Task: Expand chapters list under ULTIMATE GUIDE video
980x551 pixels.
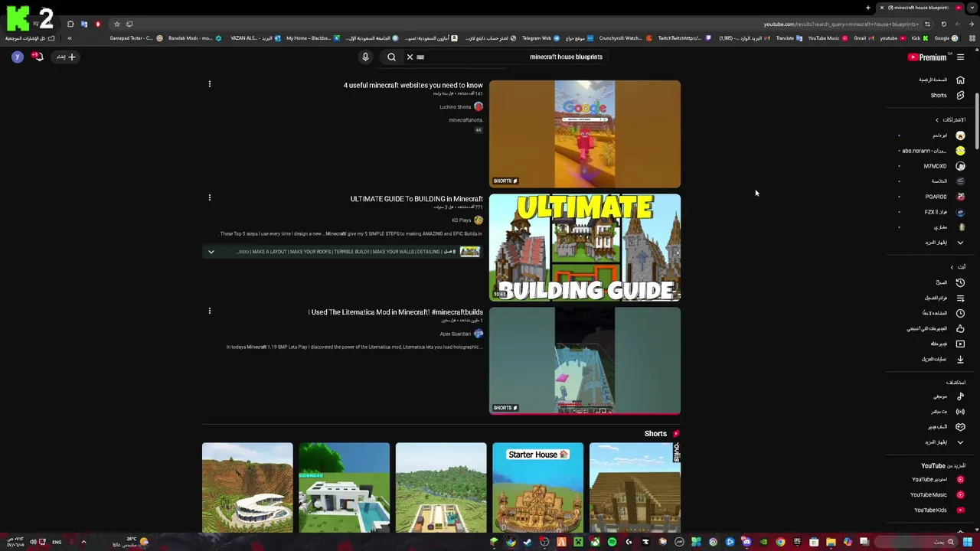Action: tap(211, 252)
